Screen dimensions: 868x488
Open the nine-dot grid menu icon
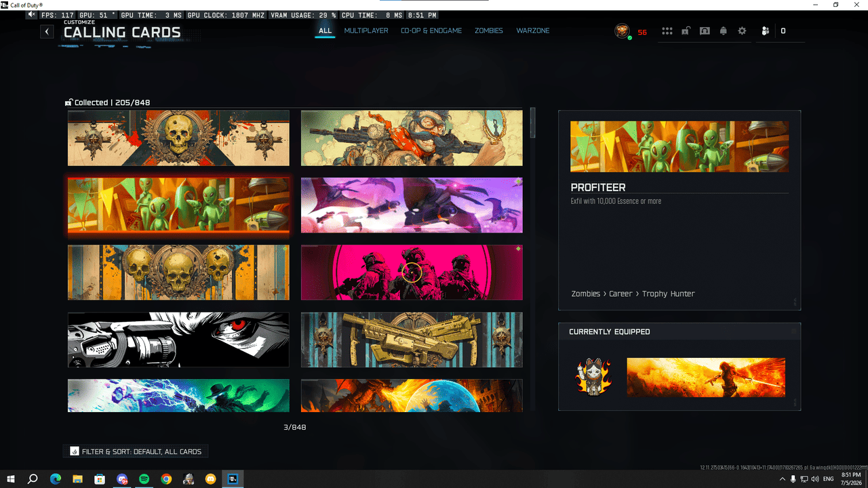coord(667,31)
